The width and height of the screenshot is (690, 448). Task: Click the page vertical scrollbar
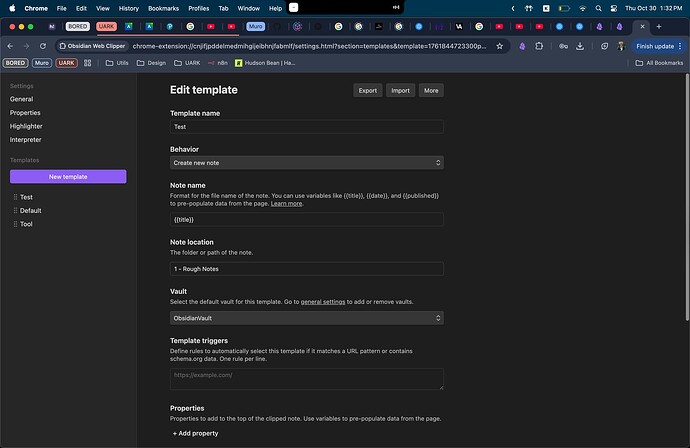[x=687, y=197]
